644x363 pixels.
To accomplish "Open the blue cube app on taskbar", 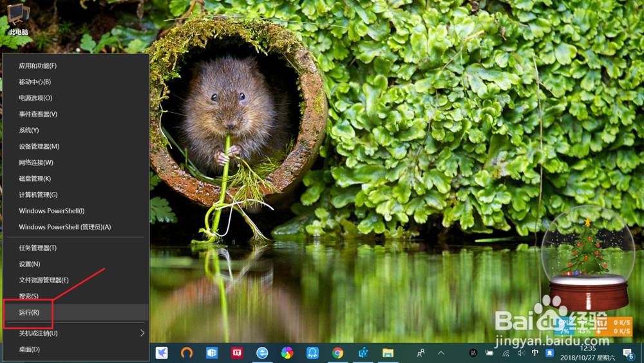I will 363,353.
